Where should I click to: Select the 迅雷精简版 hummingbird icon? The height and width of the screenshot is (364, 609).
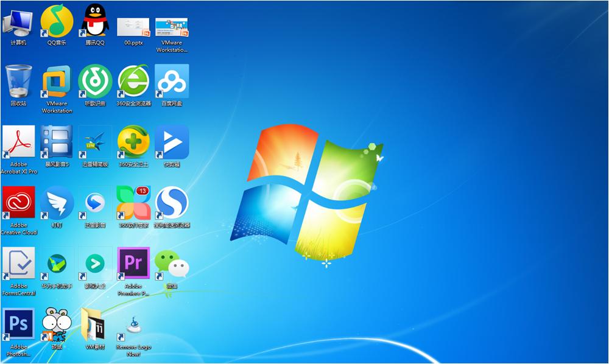point(95,142)
